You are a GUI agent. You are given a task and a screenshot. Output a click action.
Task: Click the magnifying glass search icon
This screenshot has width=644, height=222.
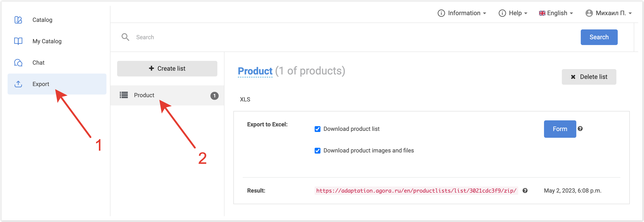pyautogui.click(x=125, y=37)
